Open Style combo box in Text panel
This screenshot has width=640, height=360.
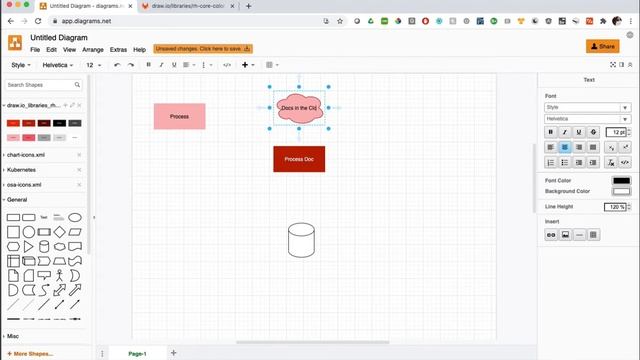click(x=588, y=107)
